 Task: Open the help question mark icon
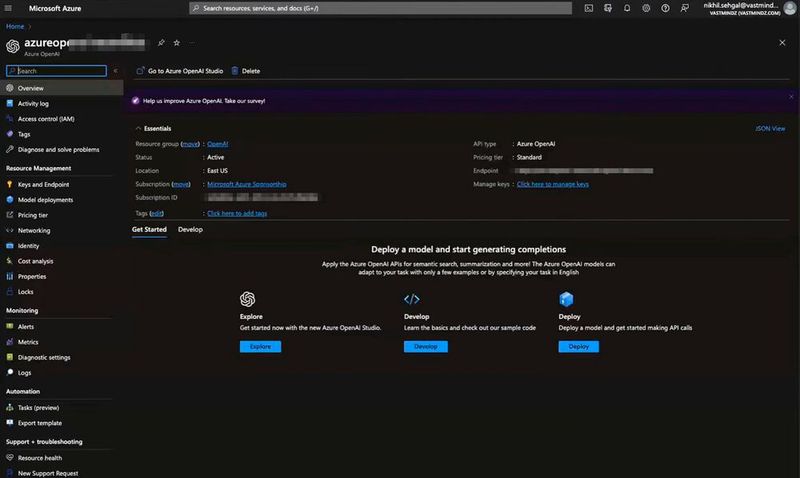pyautogui.click(x=665, y=8)
